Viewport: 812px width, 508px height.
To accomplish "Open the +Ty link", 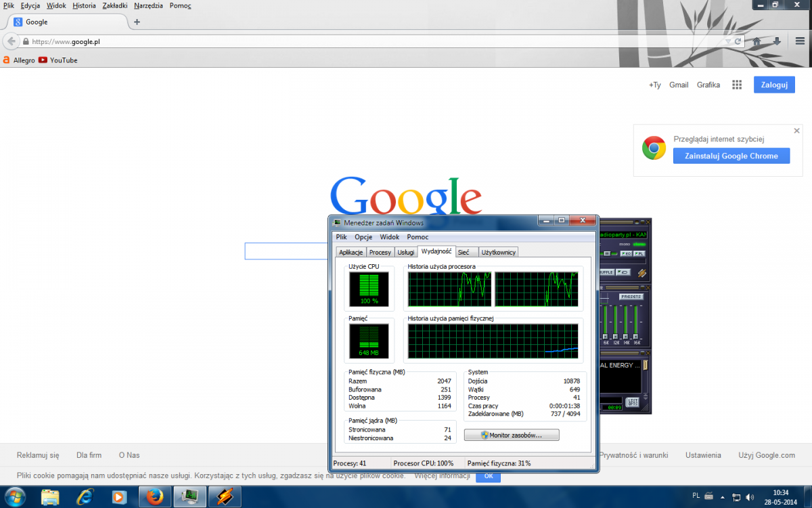I will [654, 85].
